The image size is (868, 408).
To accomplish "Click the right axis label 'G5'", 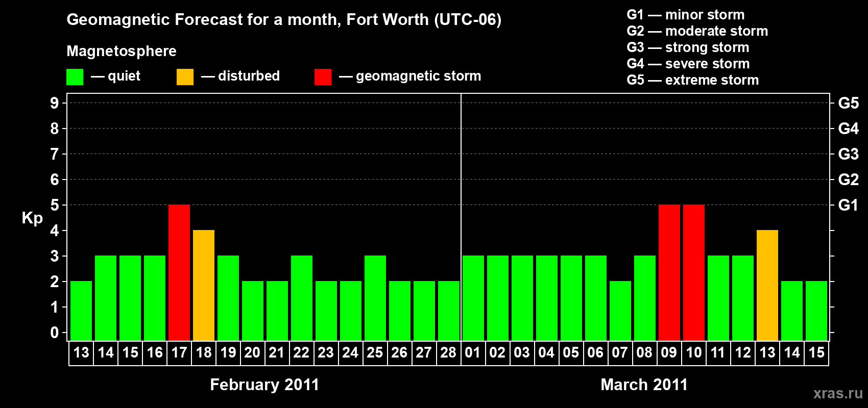I will pyautogui.click(x=849, y=103).
